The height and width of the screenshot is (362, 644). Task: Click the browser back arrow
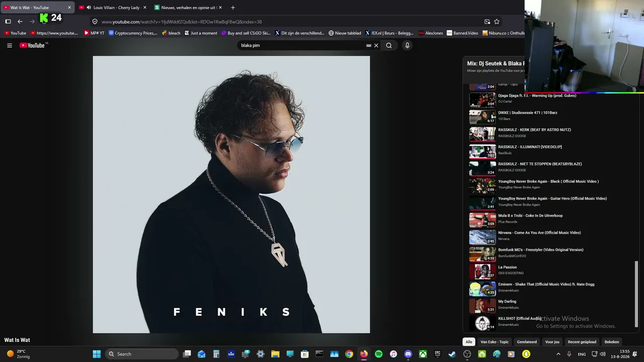pos(20,22)
